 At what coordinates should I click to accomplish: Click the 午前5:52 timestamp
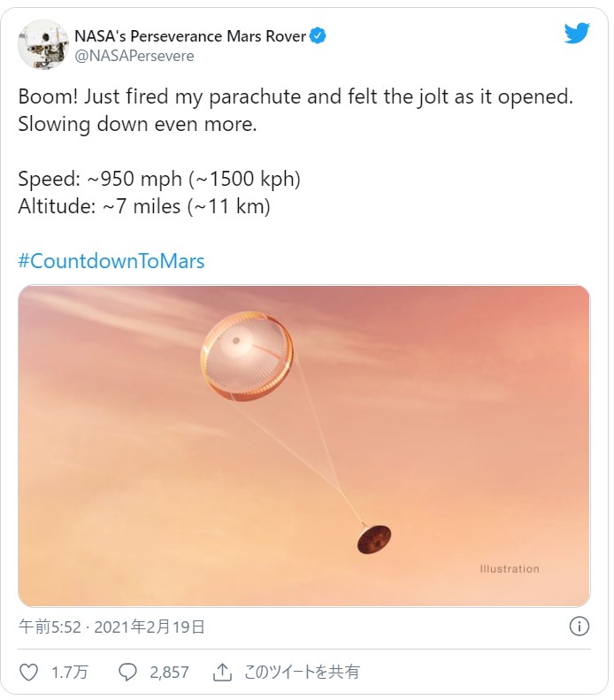tap(51, 627)
